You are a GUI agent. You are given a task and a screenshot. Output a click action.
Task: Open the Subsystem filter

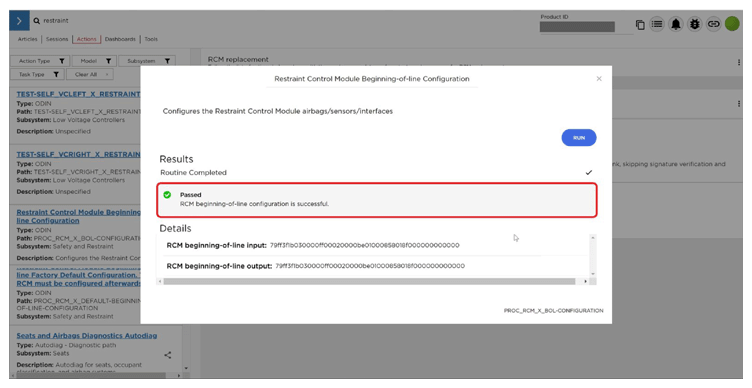(x=147, y=61)
